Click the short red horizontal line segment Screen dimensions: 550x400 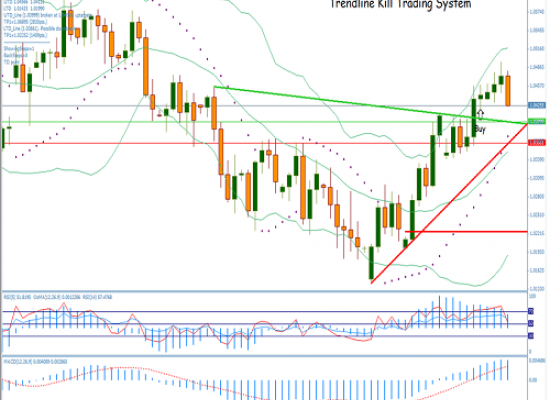point(467,232)
